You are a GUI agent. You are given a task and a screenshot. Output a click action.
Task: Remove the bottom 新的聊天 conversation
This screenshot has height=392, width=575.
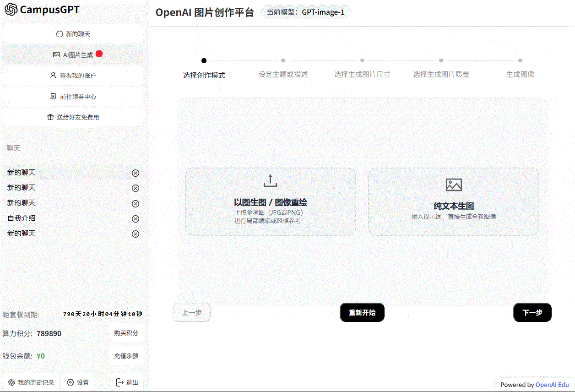(x=135, y=234)
